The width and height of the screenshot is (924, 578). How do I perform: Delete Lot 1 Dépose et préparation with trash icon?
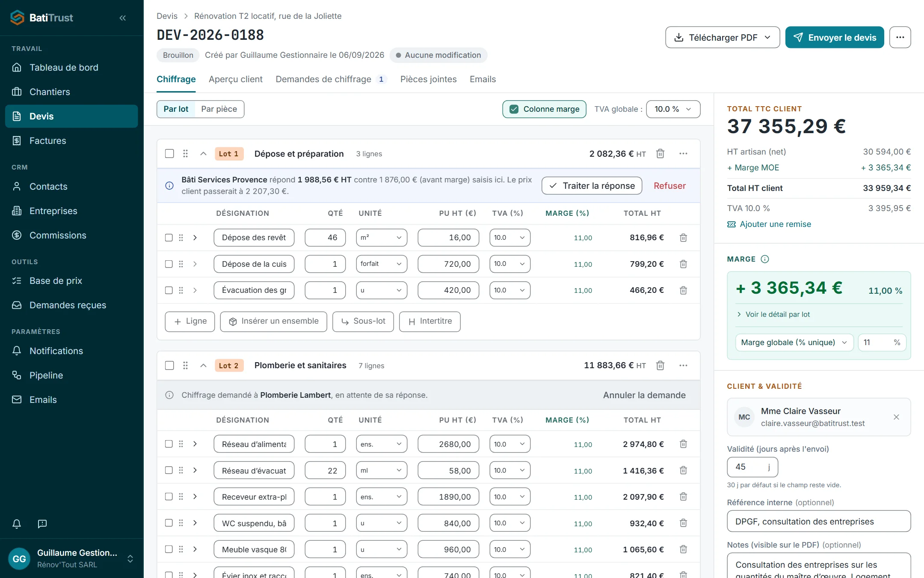pos(660,154)
